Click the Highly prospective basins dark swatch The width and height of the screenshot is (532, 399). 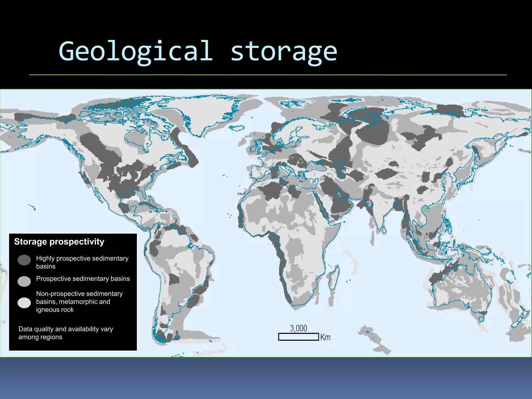pos(24,260)
